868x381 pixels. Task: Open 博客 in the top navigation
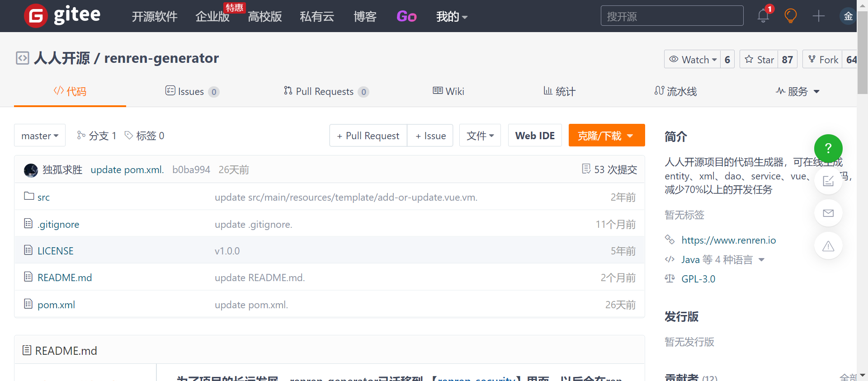[x=365, y=17]
